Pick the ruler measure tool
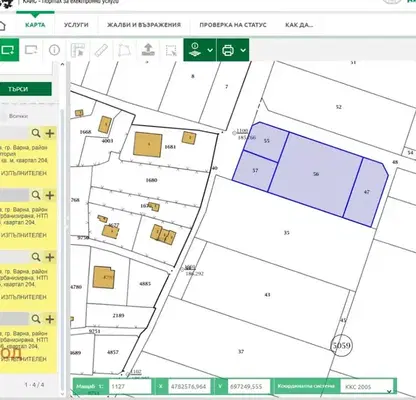This screenshot has width=416, height=400. 101,50
